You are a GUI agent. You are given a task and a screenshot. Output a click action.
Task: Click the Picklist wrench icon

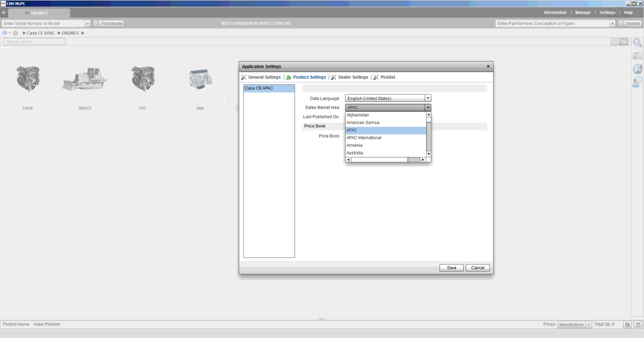coord(376,77)
